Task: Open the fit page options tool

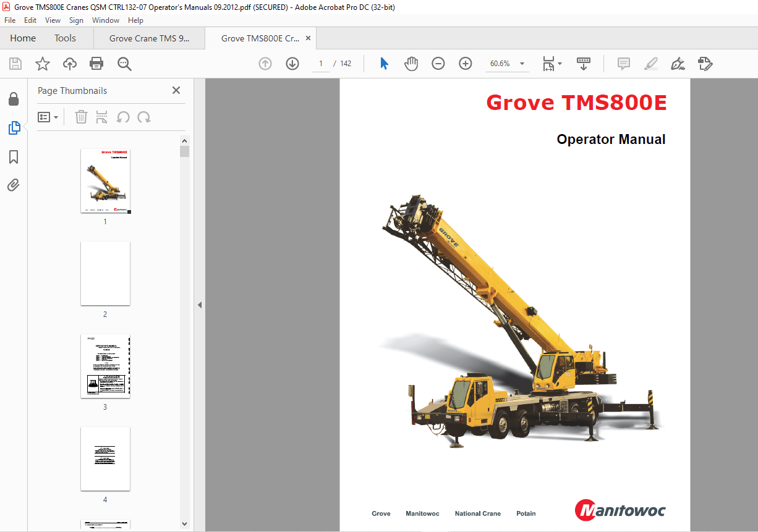Action: point(552,64)
